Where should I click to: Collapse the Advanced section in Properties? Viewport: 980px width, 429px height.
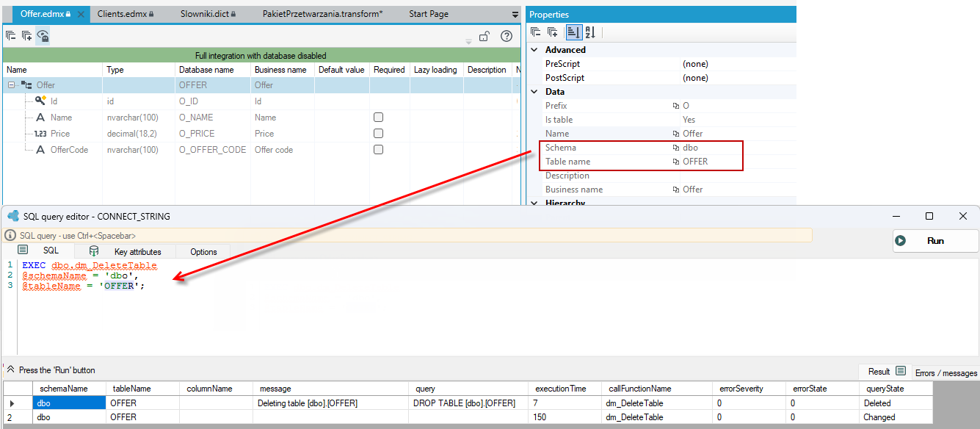534,50
